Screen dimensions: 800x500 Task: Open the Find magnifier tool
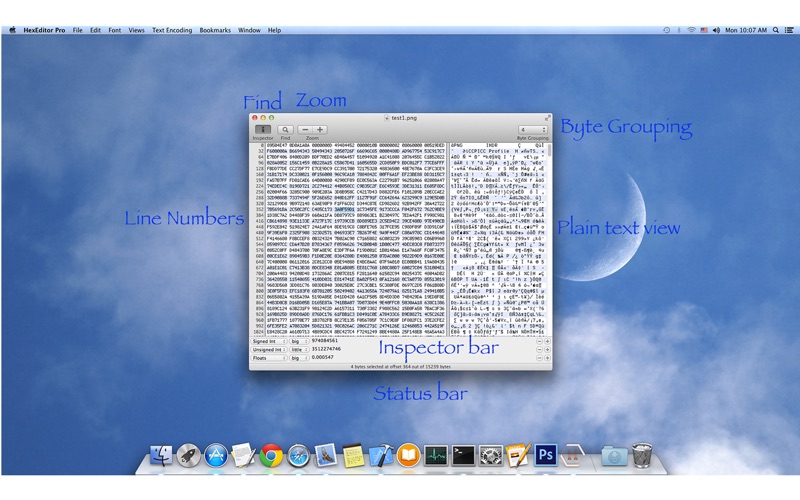coord(285,130)
